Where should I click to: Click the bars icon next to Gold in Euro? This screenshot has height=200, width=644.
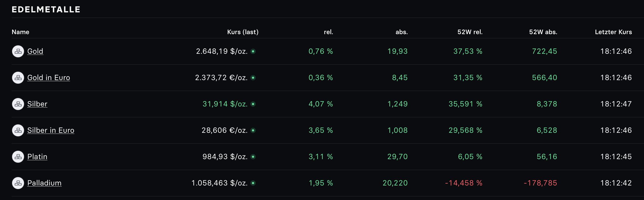point(18,78)
